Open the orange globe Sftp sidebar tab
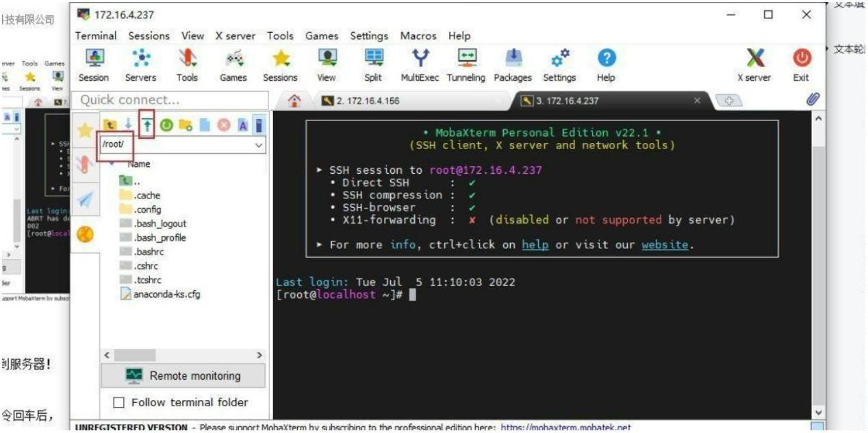 coord(86,234)
